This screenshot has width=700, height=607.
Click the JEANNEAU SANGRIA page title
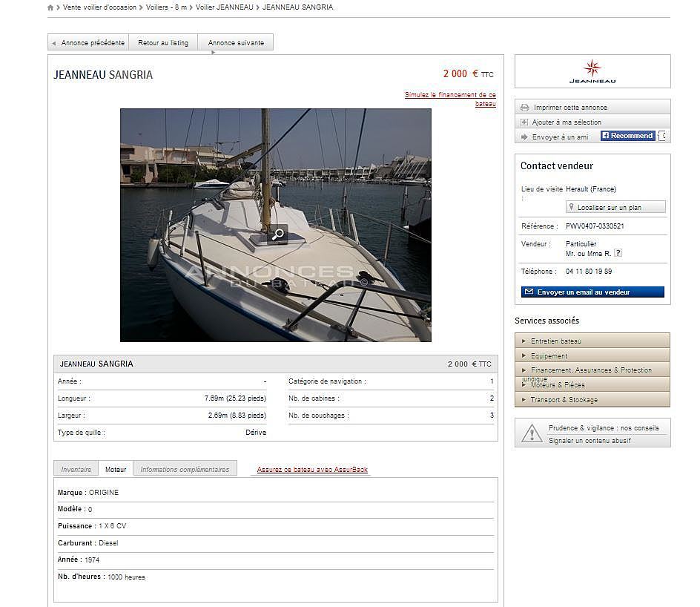[x=103, y=75]
